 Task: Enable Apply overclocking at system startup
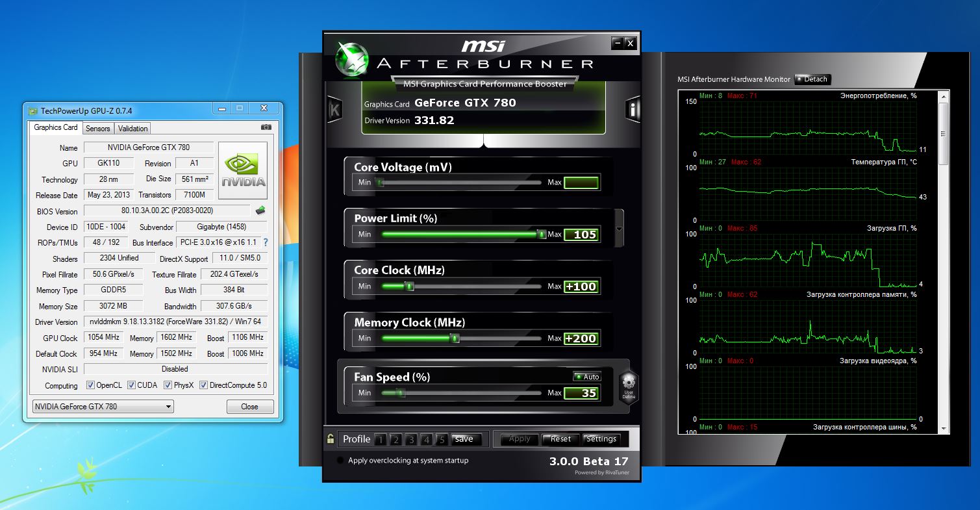pos(340,461)
